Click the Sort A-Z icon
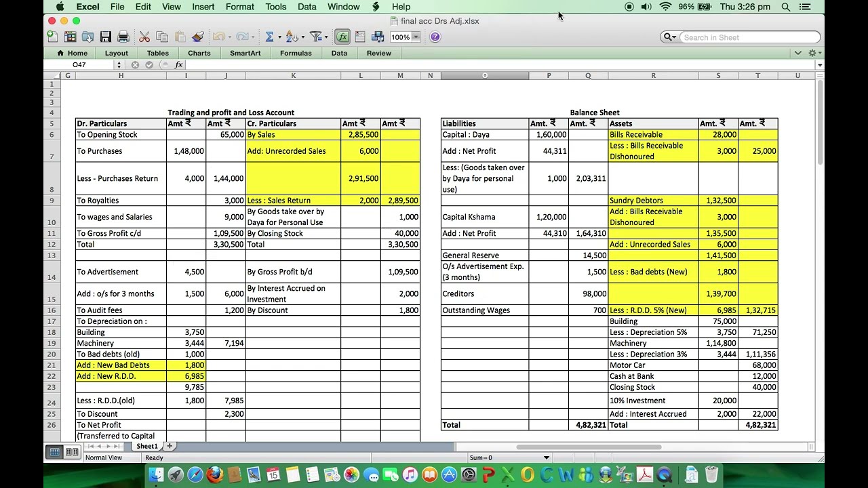 (x=292, y=37)
